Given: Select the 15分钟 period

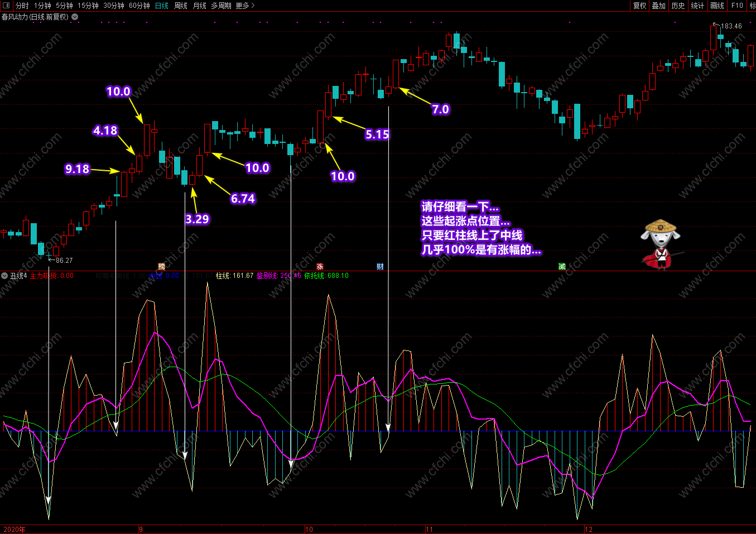Looking at the screenshot, I should 88,6.
